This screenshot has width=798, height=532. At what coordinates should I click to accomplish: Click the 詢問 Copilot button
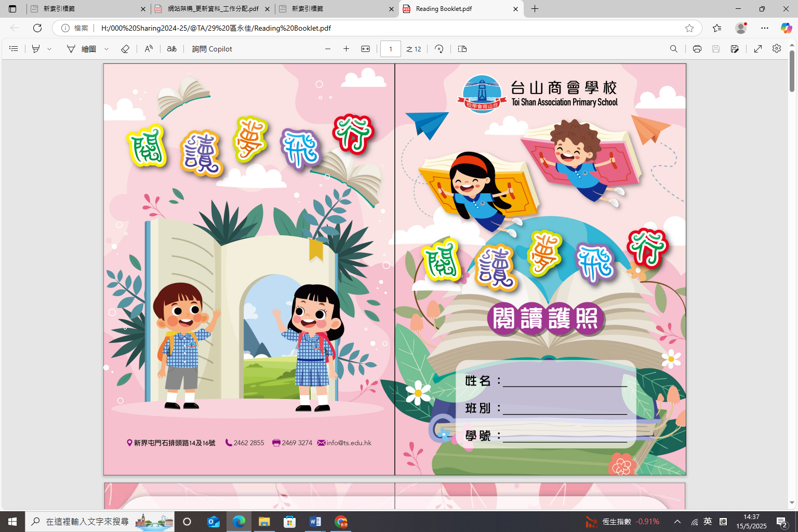pyautogui.click(x=212, y=49)
